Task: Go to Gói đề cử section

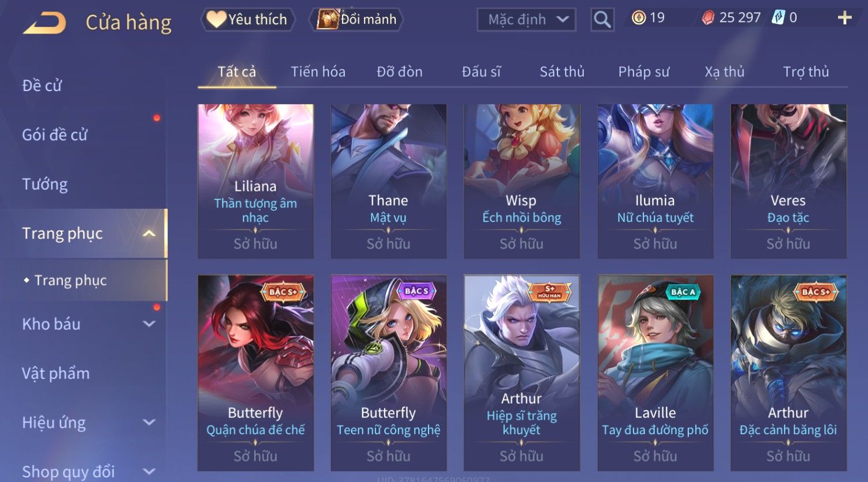Action: pyautogui.click(x=55, y=135)
